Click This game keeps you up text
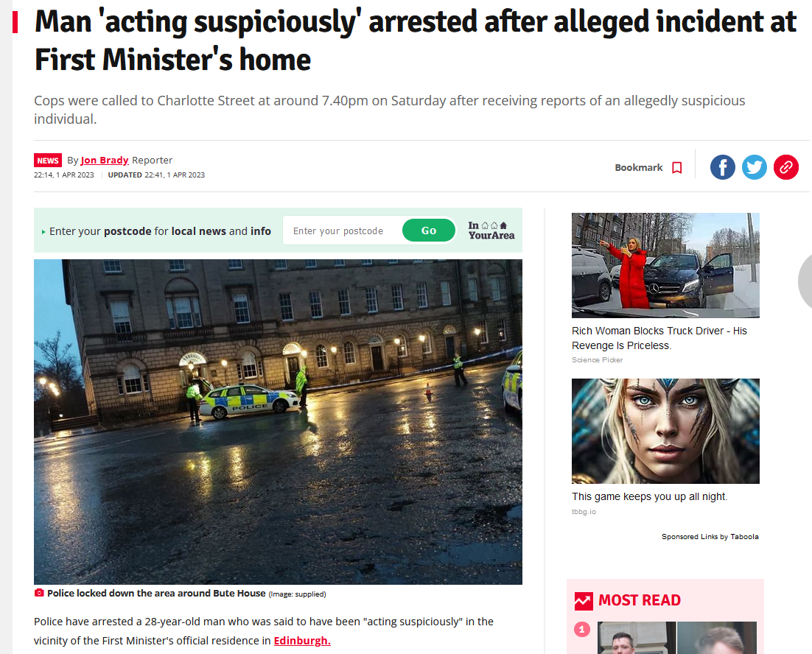The width and height of the screenshot is (812, 654). click(x=649, y=496)
